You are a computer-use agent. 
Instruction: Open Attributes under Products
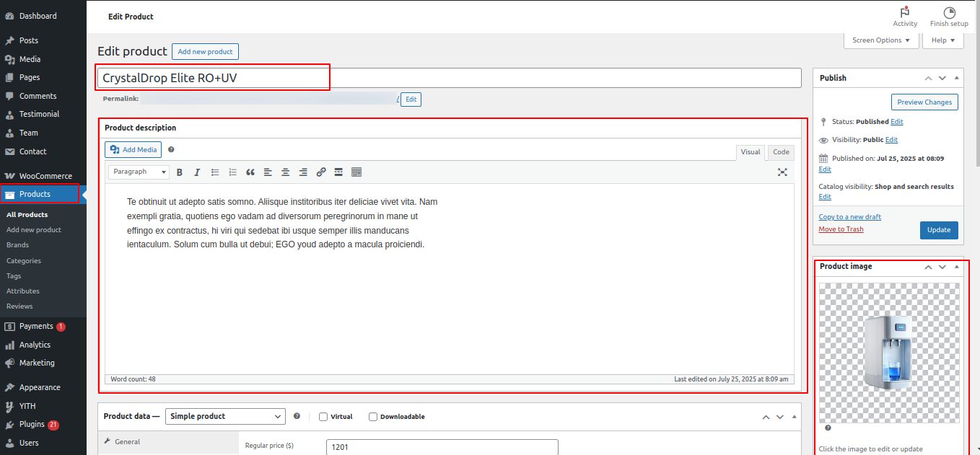click(x=23, y=291)
